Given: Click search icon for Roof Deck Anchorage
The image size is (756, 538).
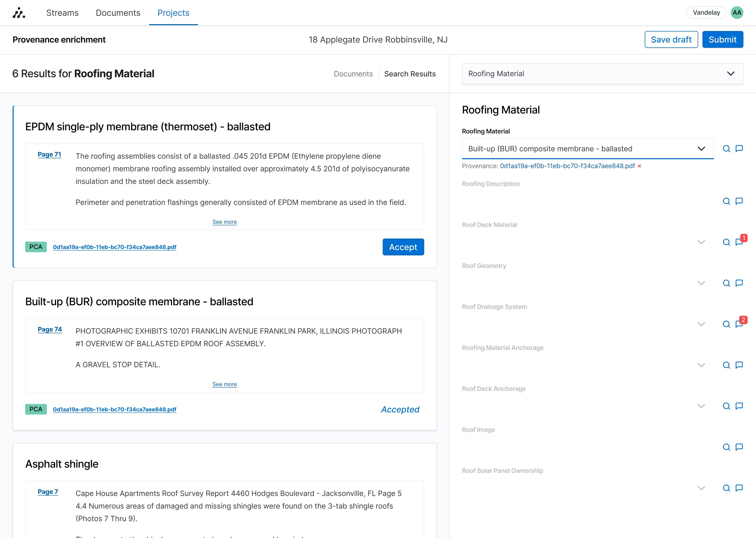Looking at the screenshot, I should [726, 406].
